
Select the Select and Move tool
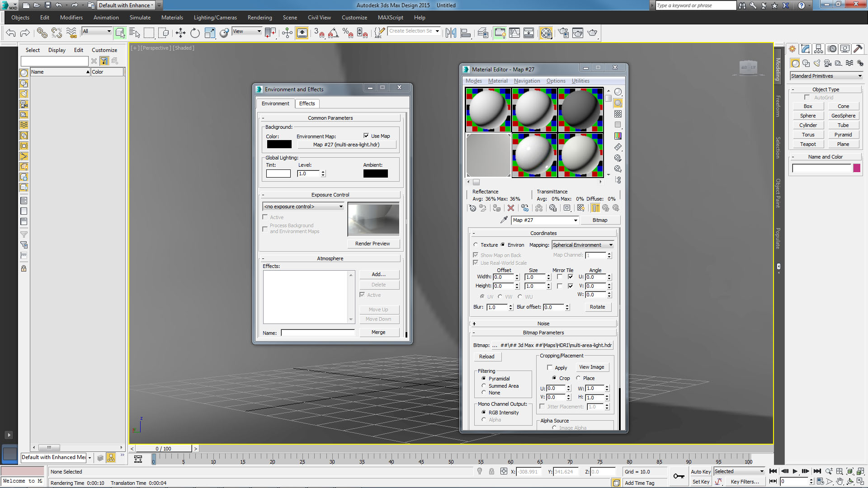(x=180, y=33)
